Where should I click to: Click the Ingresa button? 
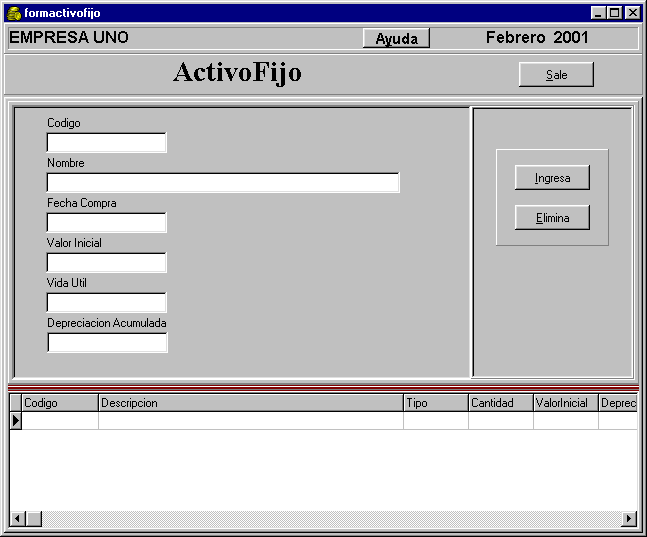coord(552,178)
